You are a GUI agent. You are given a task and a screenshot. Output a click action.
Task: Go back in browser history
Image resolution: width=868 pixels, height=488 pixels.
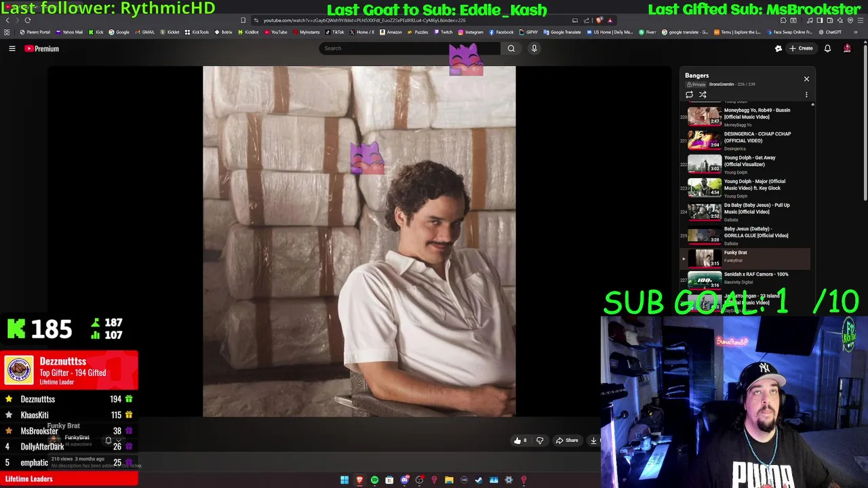click(7, 20)
